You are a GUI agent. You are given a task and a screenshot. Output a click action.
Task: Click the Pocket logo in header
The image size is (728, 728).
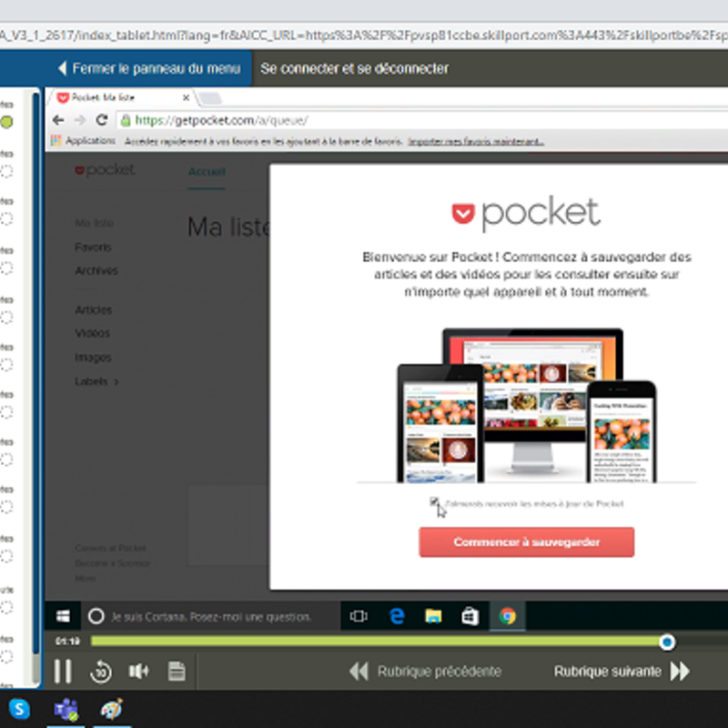pyautogui.click(x=105, y=170)
